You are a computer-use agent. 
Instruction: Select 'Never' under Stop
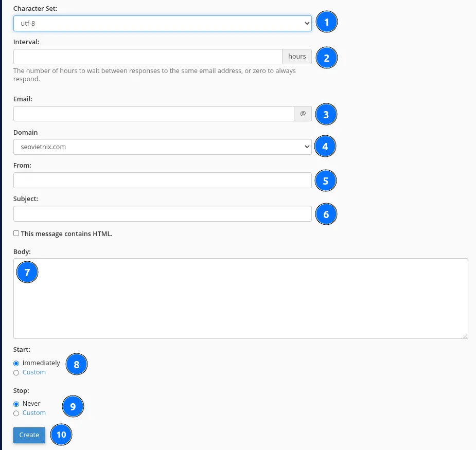tap(16, 404)
